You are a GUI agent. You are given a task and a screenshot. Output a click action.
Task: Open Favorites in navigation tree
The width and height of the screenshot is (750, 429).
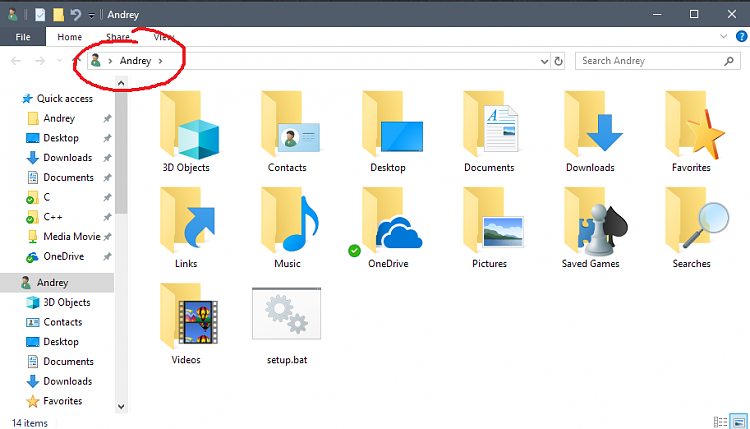click(x=63, y=401)
